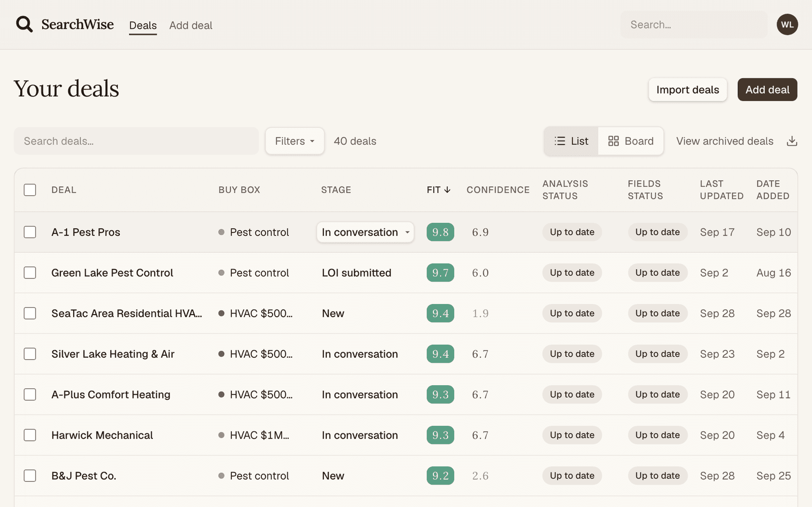Viewport: 812px width, 507px height.
Task: Click the 9.2 fit badge for B&J Pest Co.
Action: click(x=440, y=476)
